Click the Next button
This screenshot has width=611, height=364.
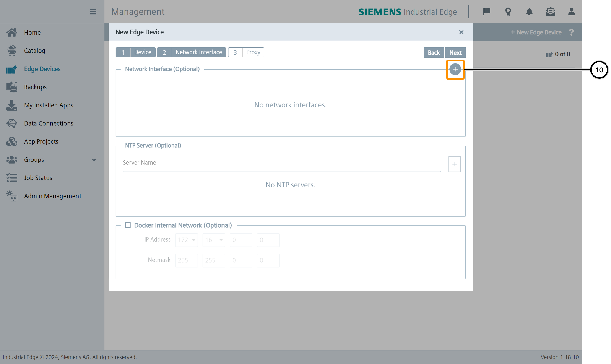coord(455,52)
